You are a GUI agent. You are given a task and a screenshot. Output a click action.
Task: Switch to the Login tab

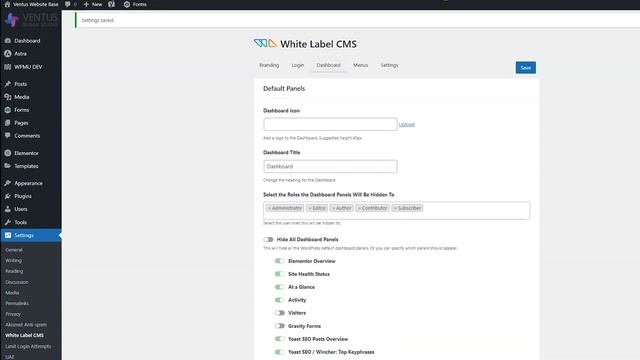coord(298,65)
